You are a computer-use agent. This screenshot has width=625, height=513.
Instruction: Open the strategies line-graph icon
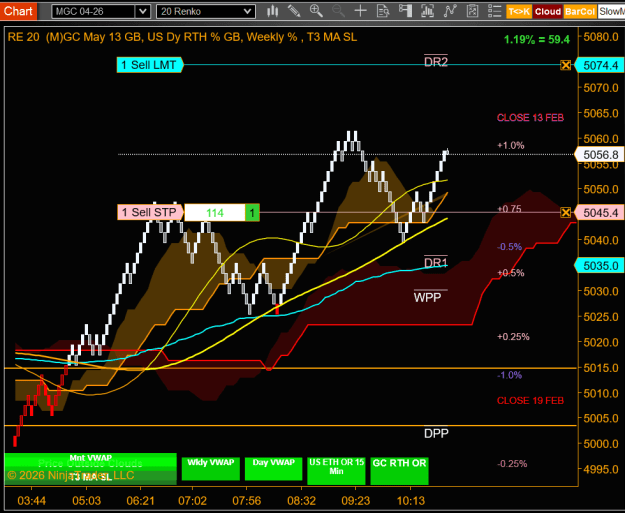450,11
